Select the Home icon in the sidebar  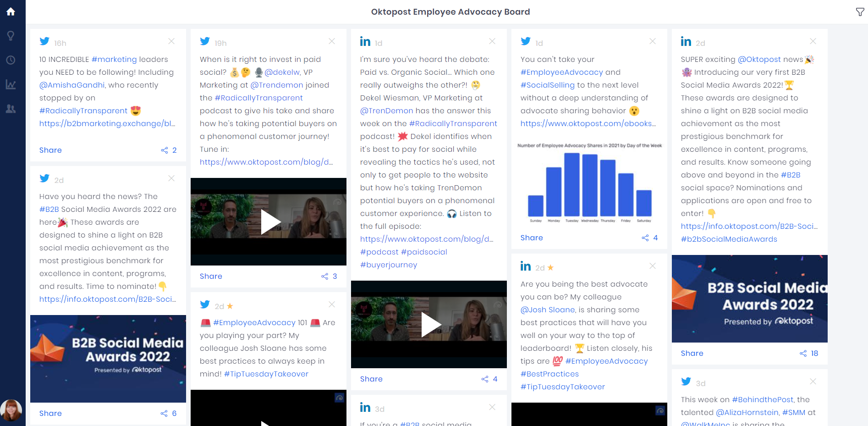pyautogui.click(x=11, y=12)
